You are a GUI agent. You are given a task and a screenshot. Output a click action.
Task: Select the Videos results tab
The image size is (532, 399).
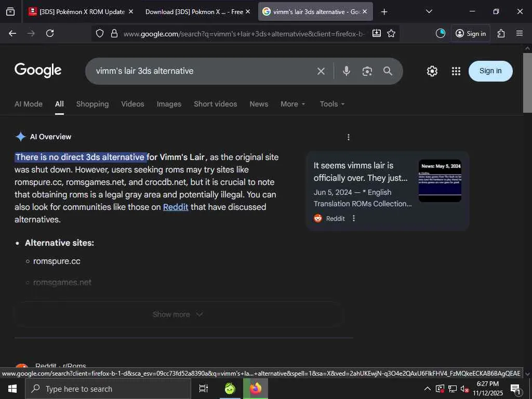[x=132, y=104]
